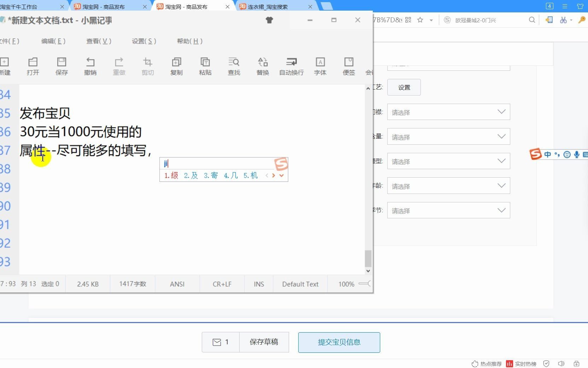The image size is (588, 368).
Task: Click the 重做 (Redo) toolbar icon
Action: (119, 67)
